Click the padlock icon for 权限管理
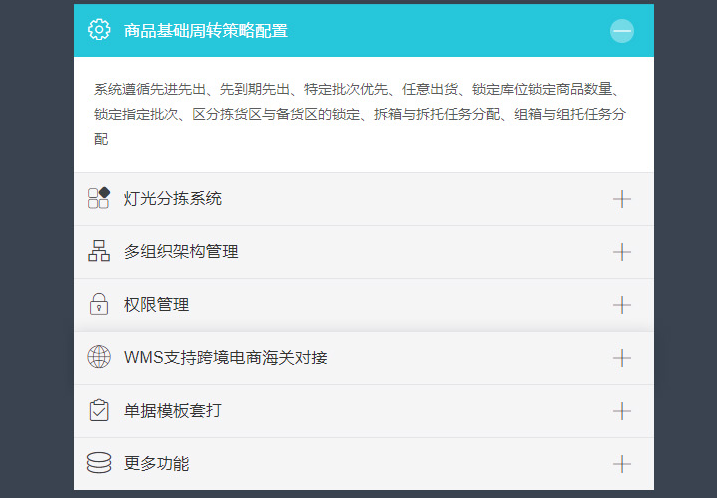Screen dimensions: 717x498 click(99, 304)
